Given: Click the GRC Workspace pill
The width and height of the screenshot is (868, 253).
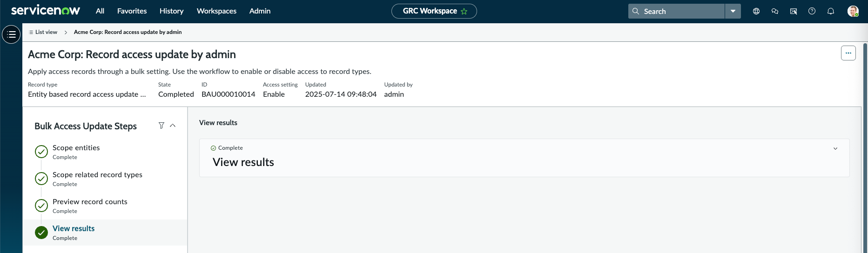Looking at the screenshot, I should coord(434,11).
